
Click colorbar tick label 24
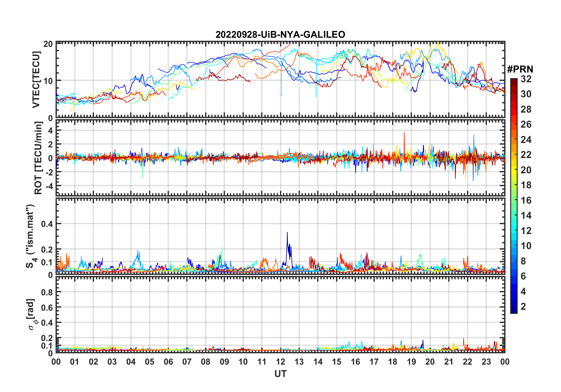[526, 139]
